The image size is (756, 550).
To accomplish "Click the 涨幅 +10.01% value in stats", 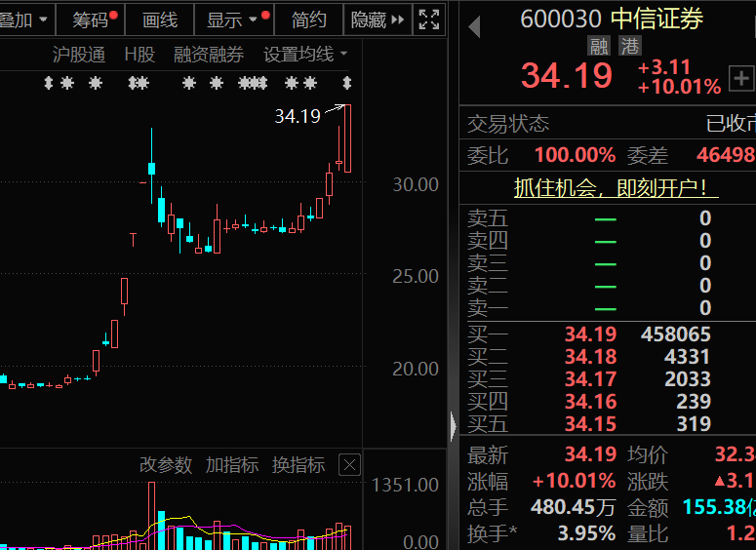I will click(x=574, y=481).
